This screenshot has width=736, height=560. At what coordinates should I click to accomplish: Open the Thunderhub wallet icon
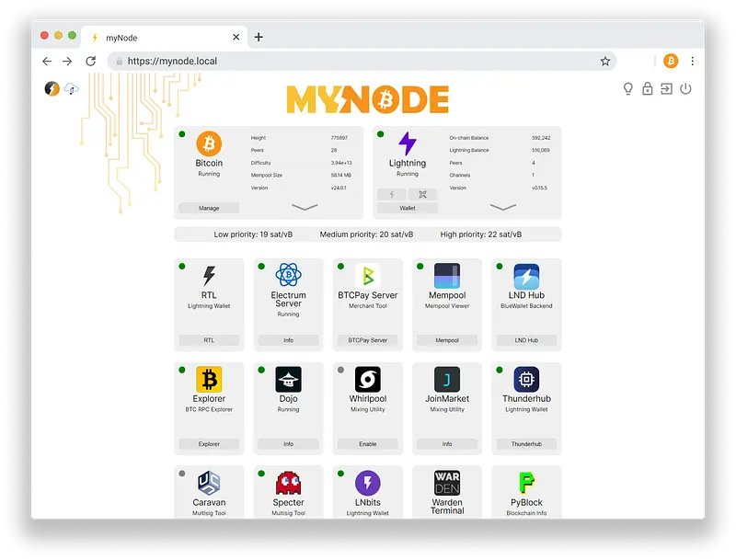coord(525,380)
